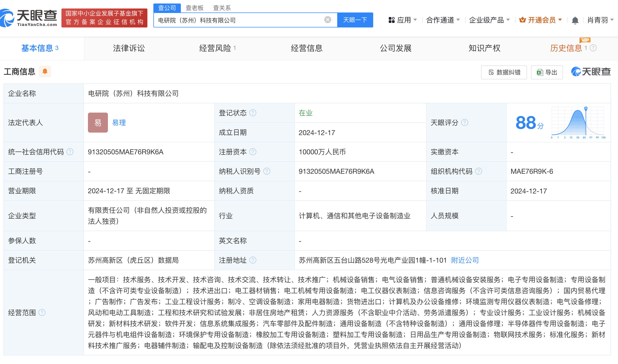
Task: Switch to the 知识产权 tab
Action: (484, 48)
